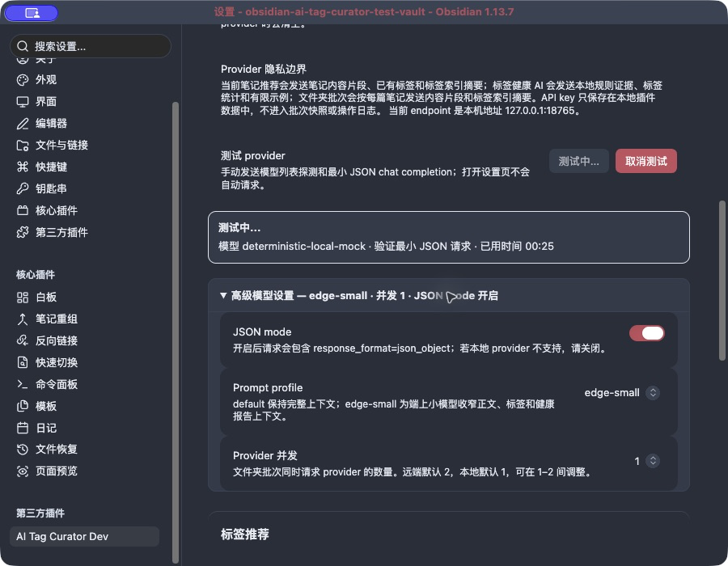Click the pencil icon for 编辑器

point(23,124)
